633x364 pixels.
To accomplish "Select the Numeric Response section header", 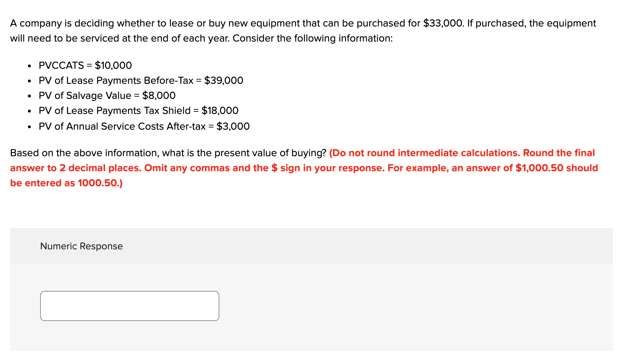I will [x=81, y=246].
